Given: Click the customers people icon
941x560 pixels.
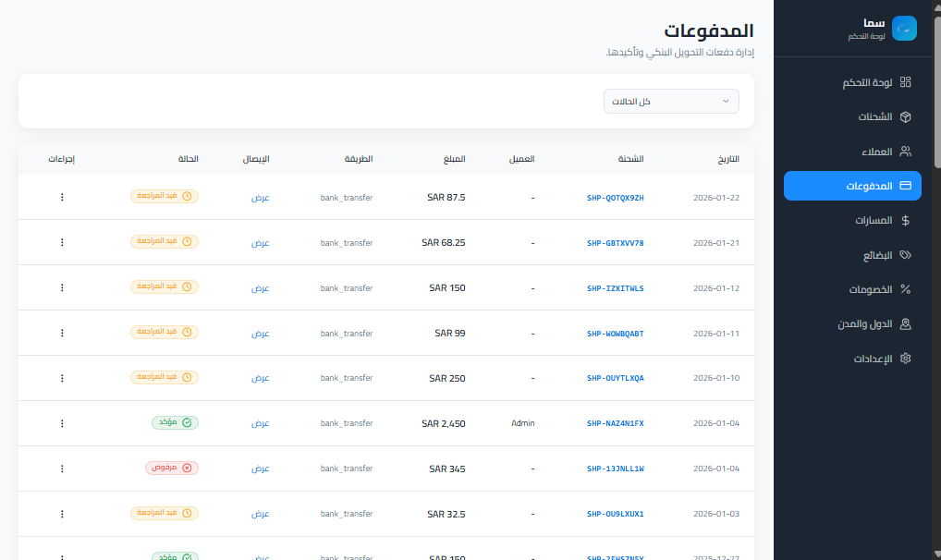Looking at the screenshot, I should coord(905,152).
